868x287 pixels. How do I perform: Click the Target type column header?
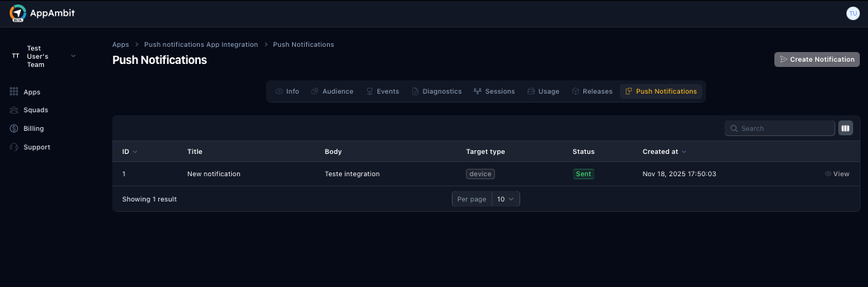tap(485, 152)
